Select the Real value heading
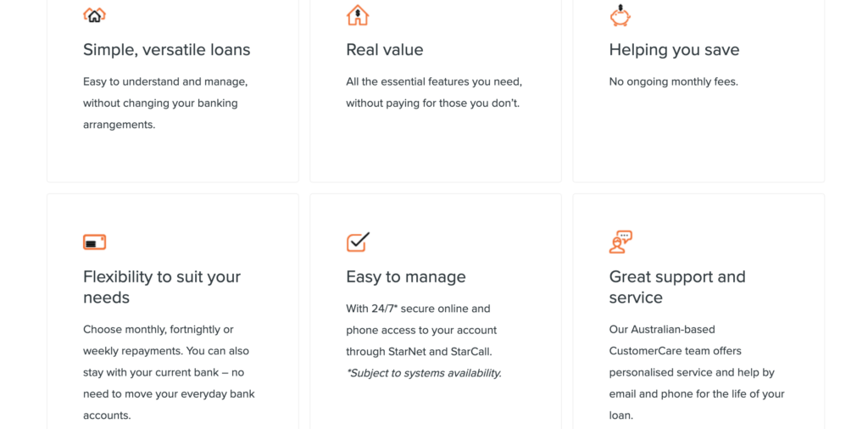This screenshot has width=868, height=429. pyautogui.click(x=385, y=50)
